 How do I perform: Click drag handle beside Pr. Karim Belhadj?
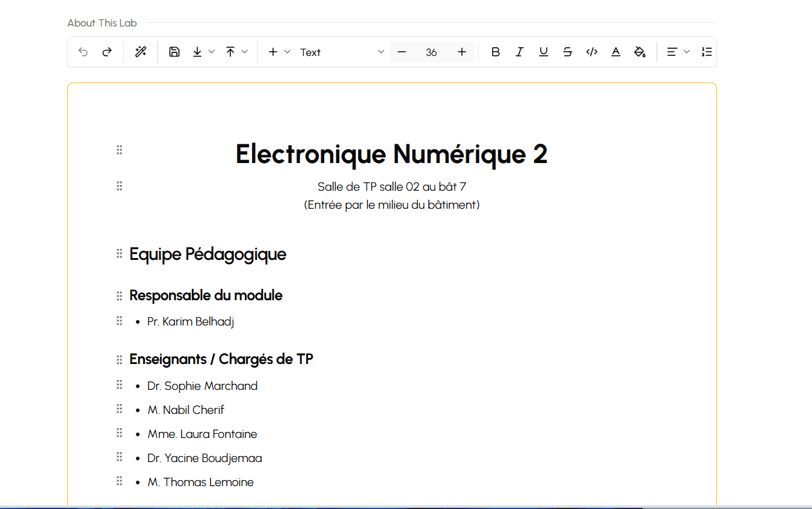pyautogui.click(x=119, y=321)
